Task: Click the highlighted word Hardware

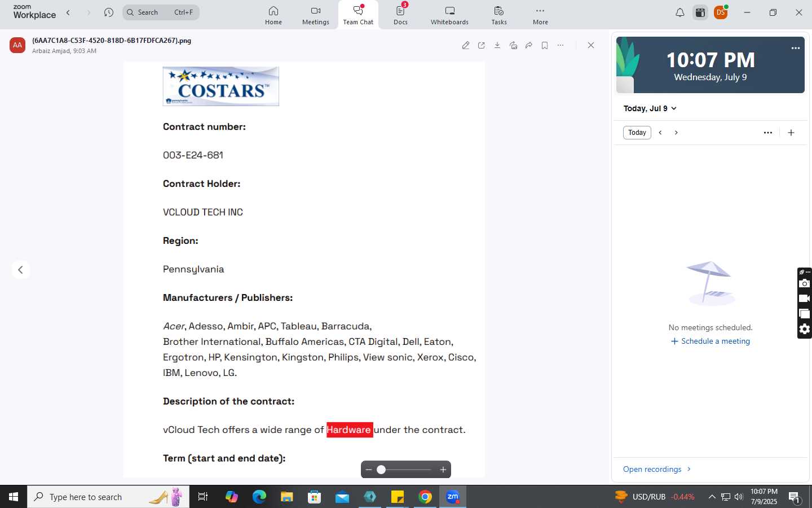Action: [x=350, y=430]
